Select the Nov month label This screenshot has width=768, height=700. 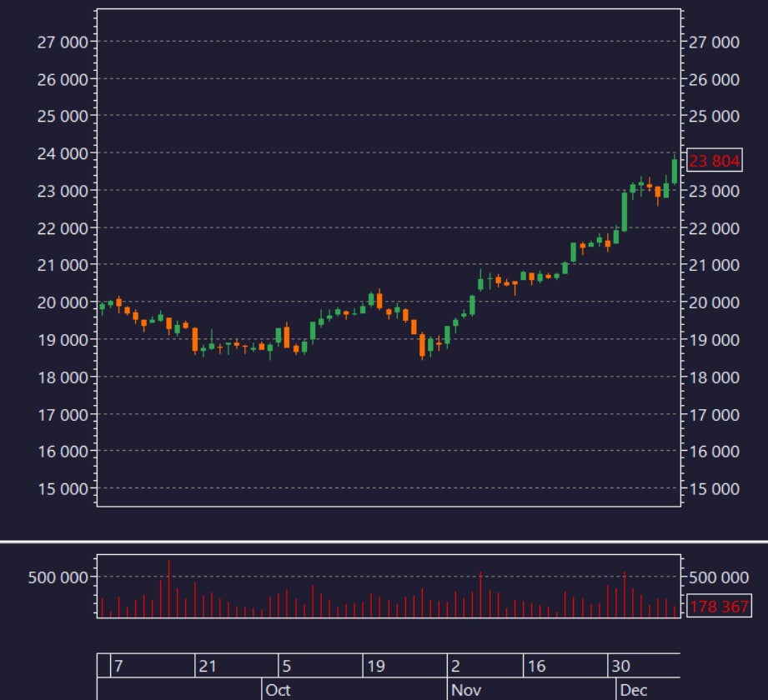[x=466, y=690]
